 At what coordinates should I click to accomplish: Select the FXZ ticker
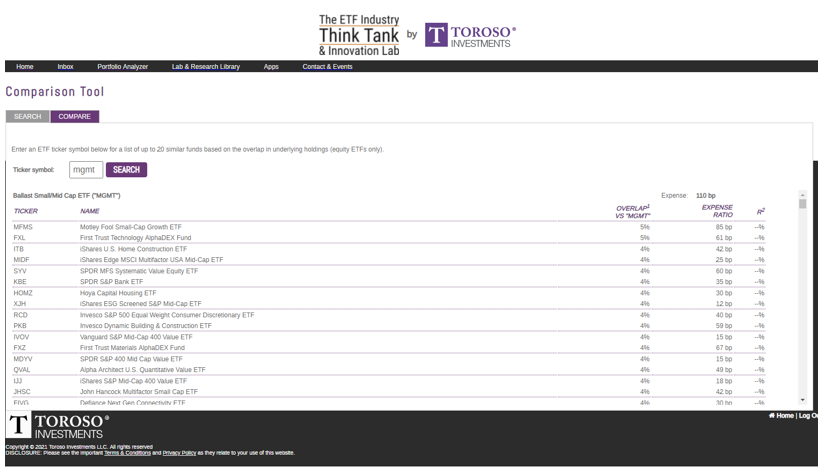(19, 348)
